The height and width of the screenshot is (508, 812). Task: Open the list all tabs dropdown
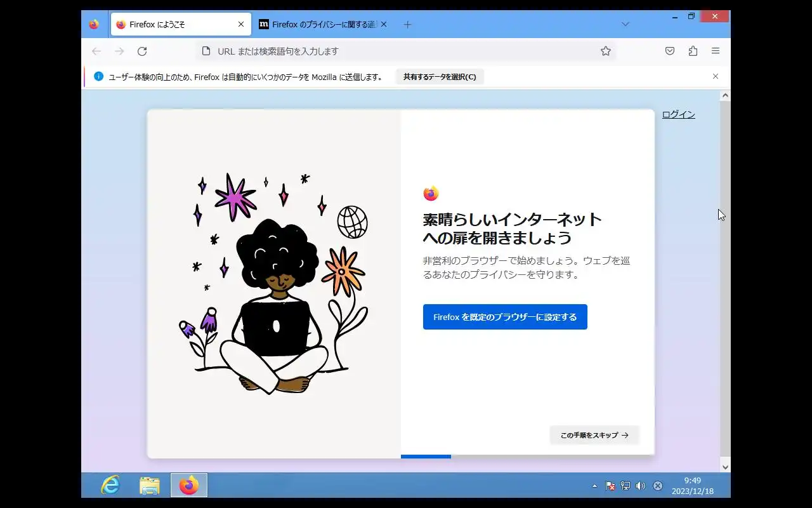click(625, 25)
